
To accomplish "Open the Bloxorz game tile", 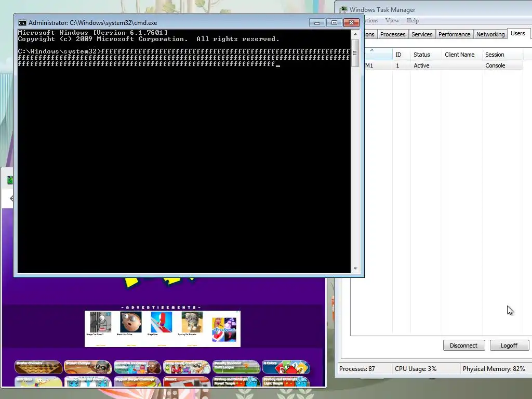I will (187, 381).
